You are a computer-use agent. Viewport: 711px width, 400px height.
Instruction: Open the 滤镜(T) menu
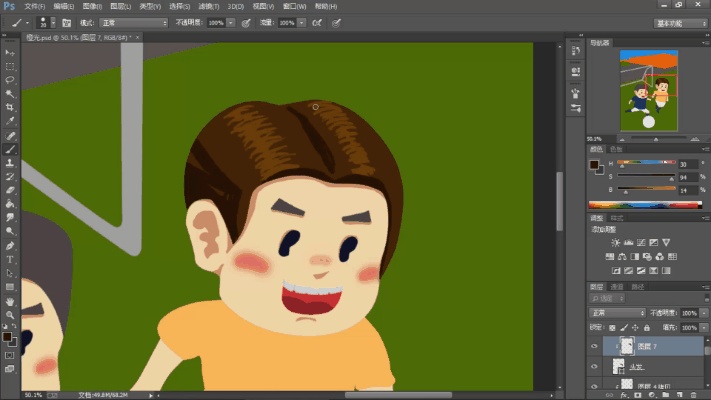(x=208, y=6)
